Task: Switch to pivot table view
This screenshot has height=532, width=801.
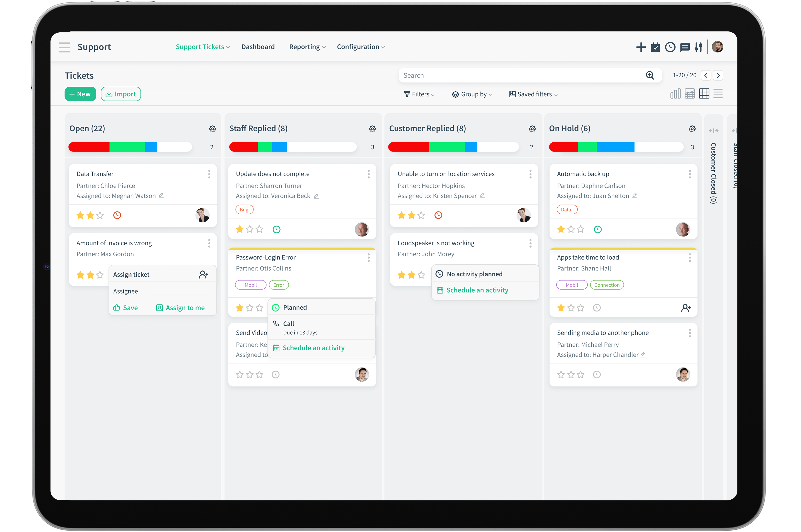Action: click(690, 94)
